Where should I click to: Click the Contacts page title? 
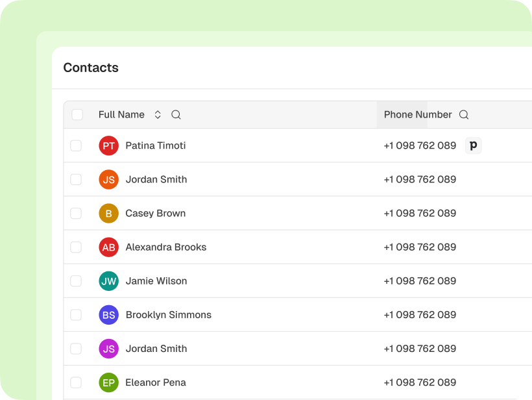[91, 68]
